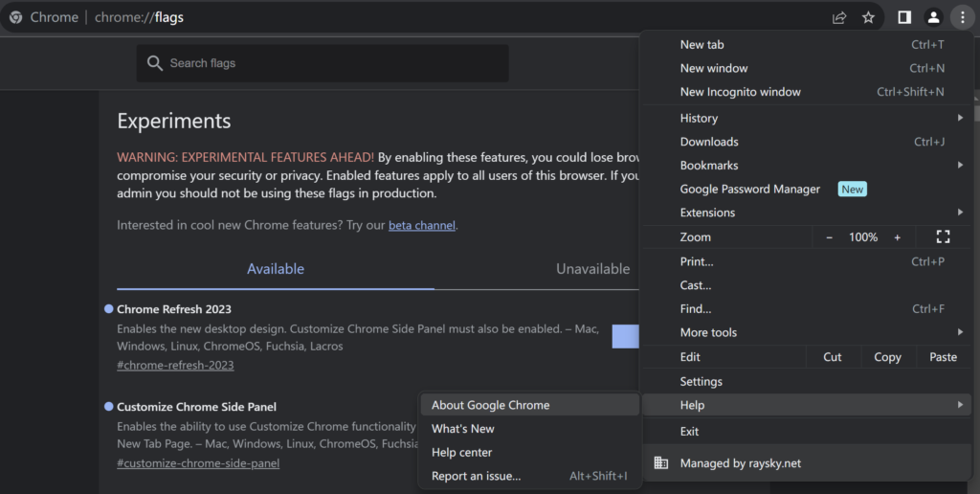980x494 pixels.
Task: Decrease zoom with the minus button
Action: pos(829,236)
